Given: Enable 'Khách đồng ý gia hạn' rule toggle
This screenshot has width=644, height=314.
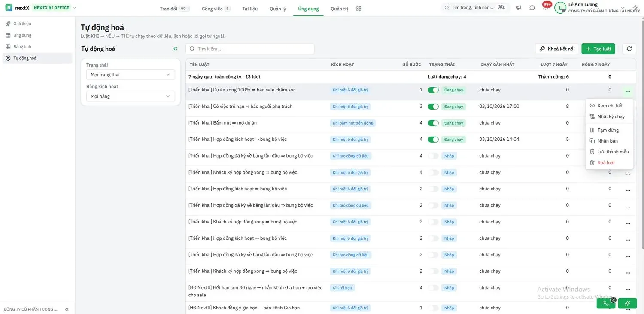Looking at the screenshot, I should (433, 308).
